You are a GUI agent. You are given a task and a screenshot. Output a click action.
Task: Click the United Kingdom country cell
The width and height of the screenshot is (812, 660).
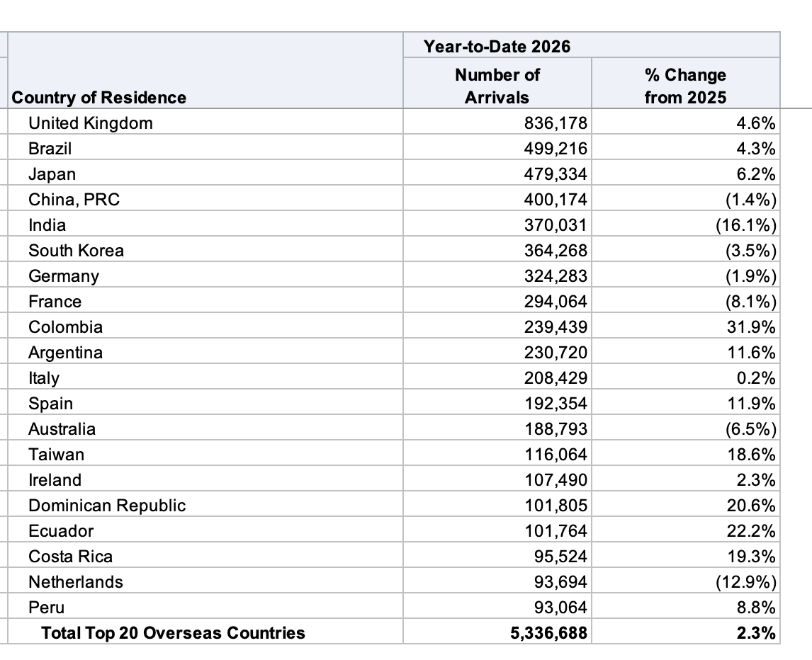tap(91, 123)
